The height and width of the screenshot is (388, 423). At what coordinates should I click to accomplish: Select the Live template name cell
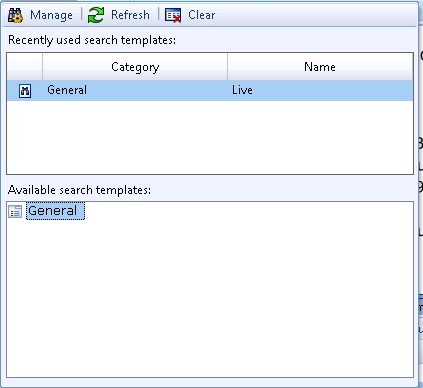coord(242,90)
